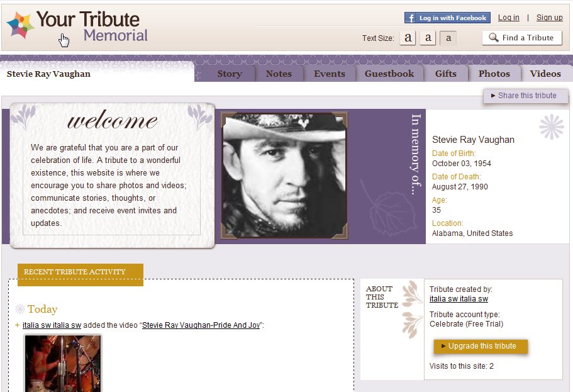Click the Sign up link

tap(549, 18)
